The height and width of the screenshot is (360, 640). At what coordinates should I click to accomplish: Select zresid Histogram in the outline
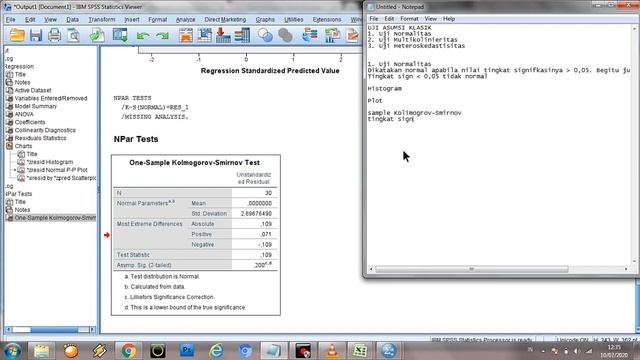49,162
